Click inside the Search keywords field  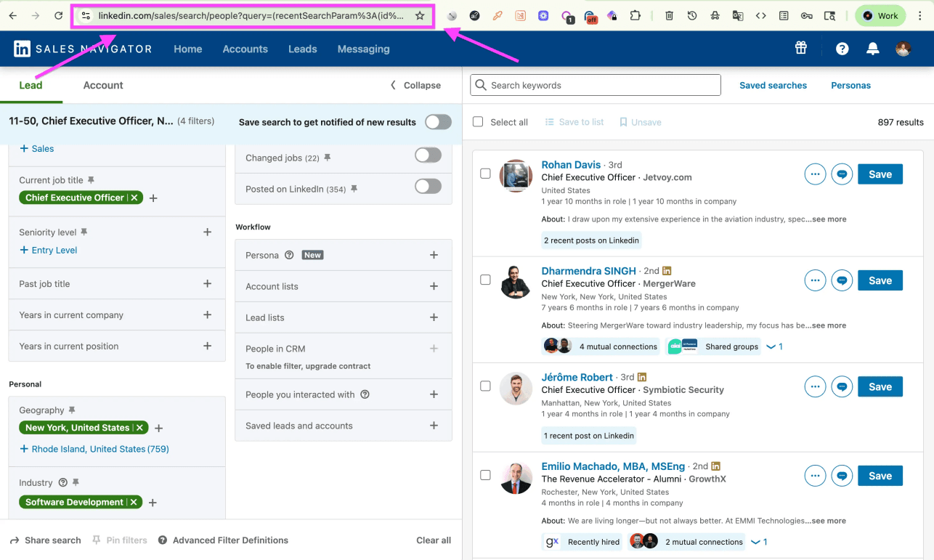coord(595,85)
